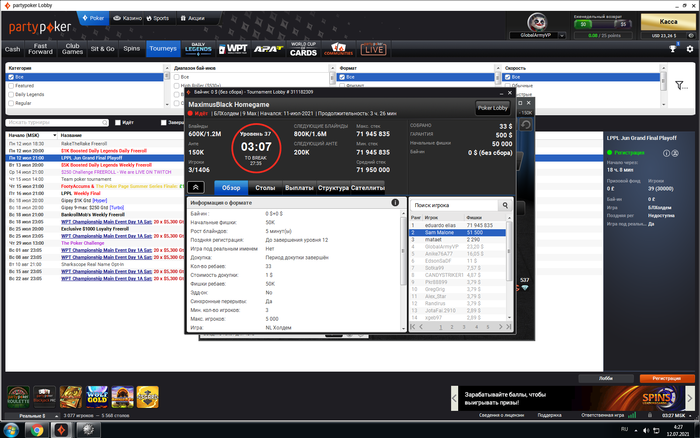700x438 pixels.
Task: Click the refresh icon beside tournament window
Action: pyautogui.click(x=525, y=125)
